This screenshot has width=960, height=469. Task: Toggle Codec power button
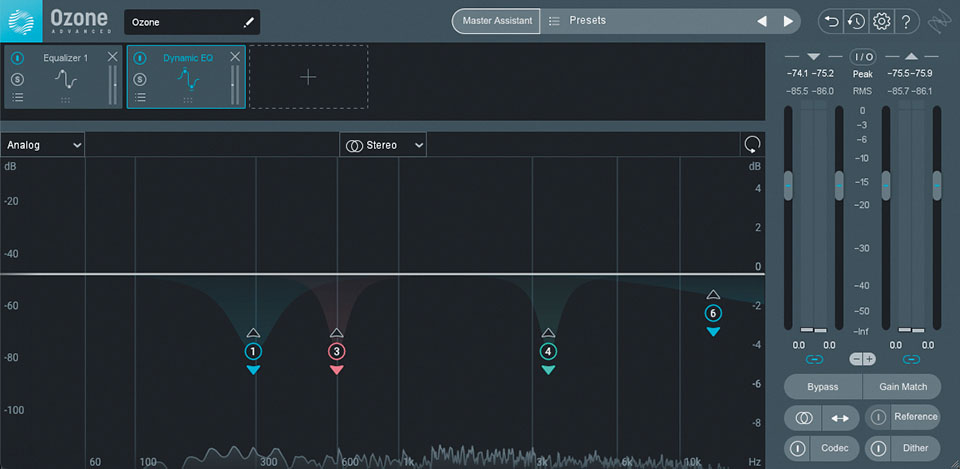coord(798,449)
